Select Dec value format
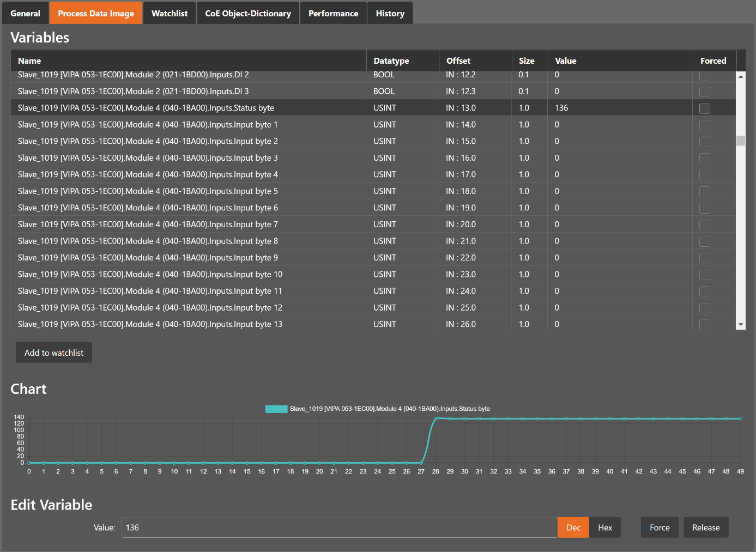 tap(573, 527)
